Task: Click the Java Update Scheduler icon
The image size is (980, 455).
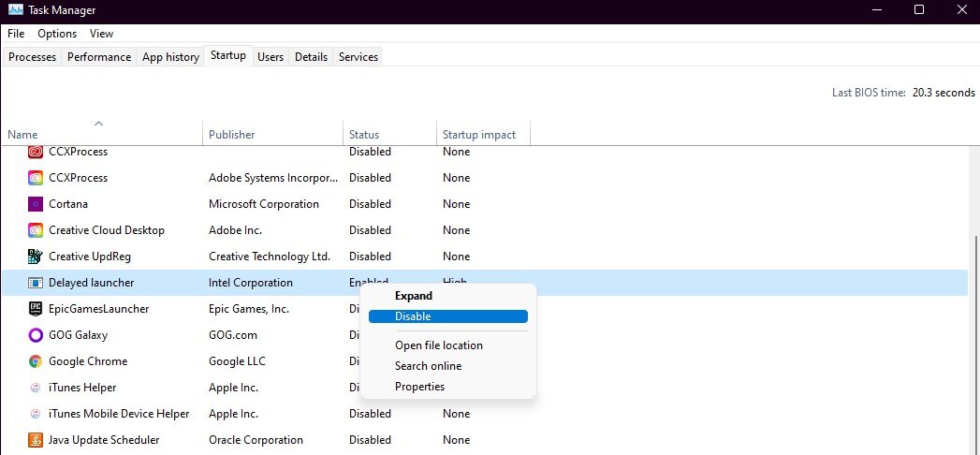Action: (36, 440)
